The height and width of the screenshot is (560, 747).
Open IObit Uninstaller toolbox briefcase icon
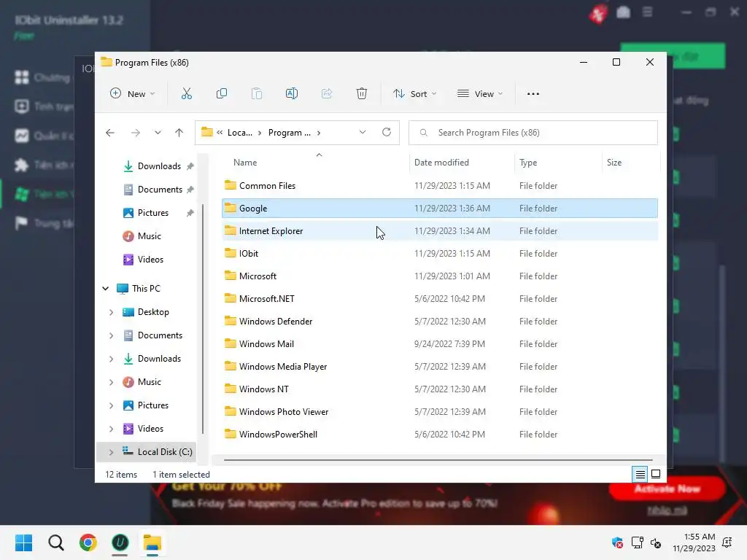[623, 12]
